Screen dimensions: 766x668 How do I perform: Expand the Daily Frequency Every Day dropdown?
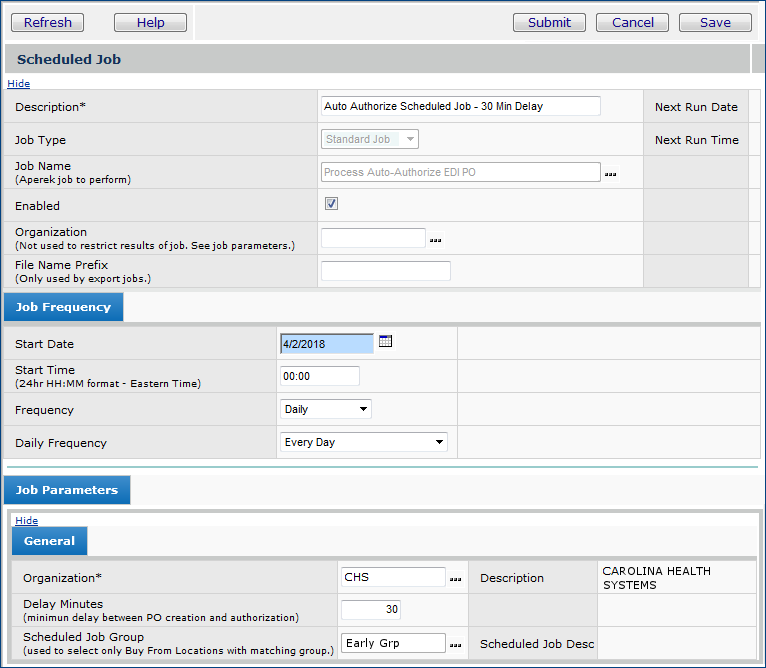pyautogui.click(x=364, y=442)
